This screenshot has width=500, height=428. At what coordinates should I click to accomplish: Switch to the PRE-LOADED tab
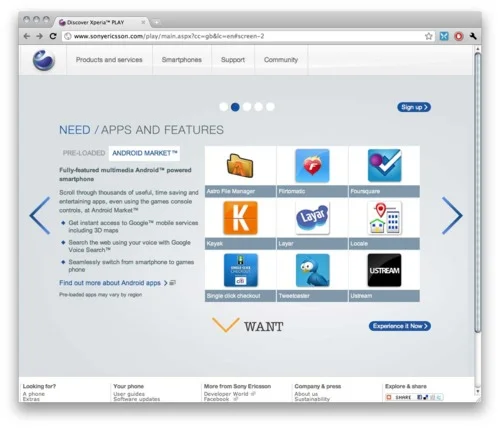(84, 153)
